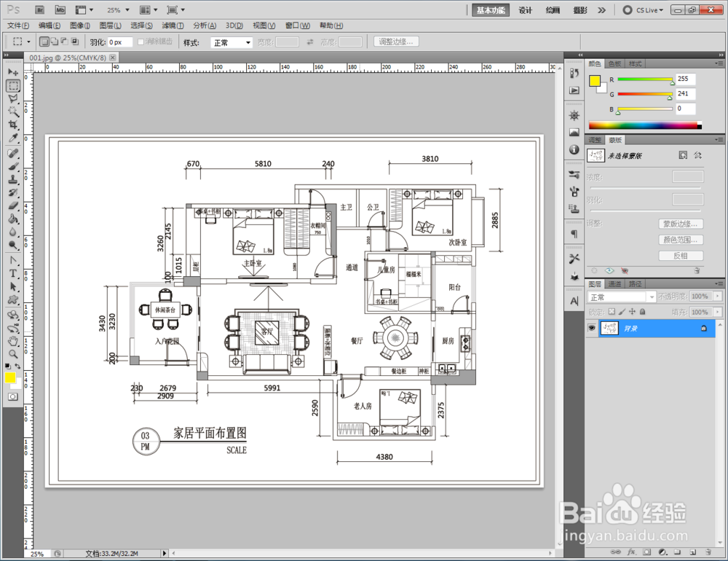This screenshot has width=728, height=561.
Task: Enable the anti-alias checkbox
Action: point(141,42)
